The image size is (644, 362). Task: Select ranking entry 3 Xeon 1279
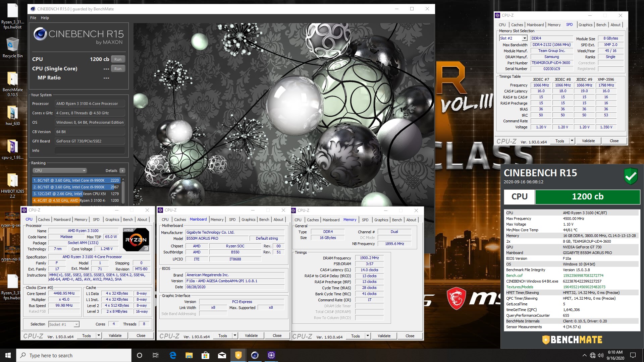point(76,194)
